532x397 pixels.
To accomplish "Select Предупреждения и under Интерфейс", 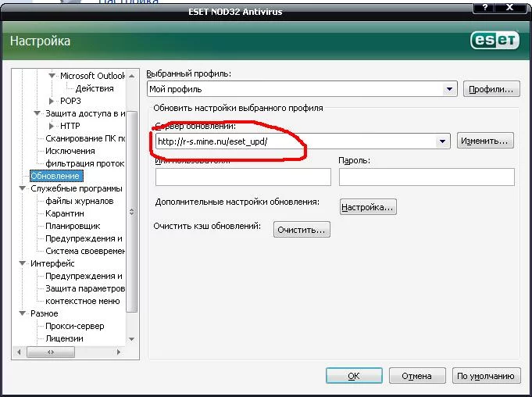I will coord(84,276).
